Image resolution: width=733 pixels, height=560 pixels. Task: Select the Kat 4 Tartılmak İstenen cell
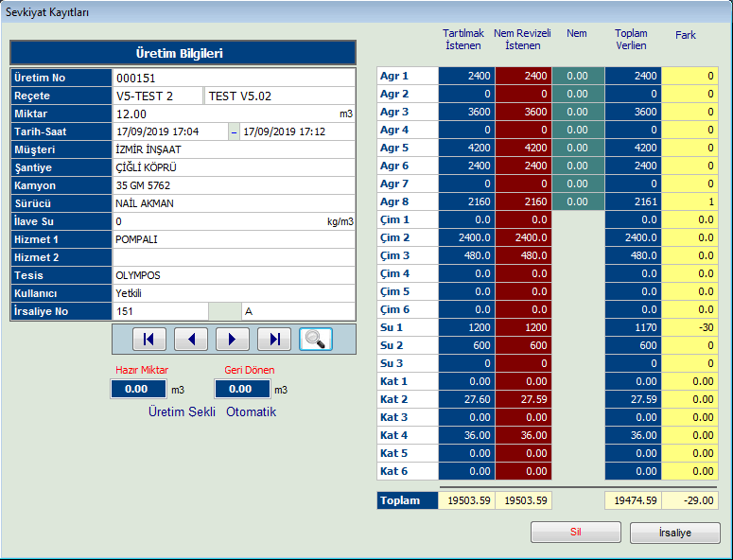click(x=466, y=435)
